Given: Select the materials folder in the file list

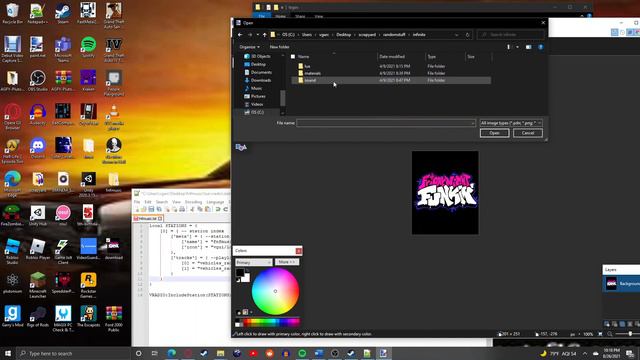Looking at the screenshot, I should tap(391, 73).
